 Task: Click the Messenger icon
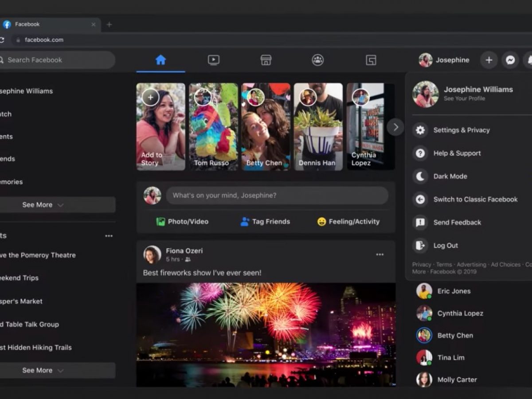tap(510, 60)
